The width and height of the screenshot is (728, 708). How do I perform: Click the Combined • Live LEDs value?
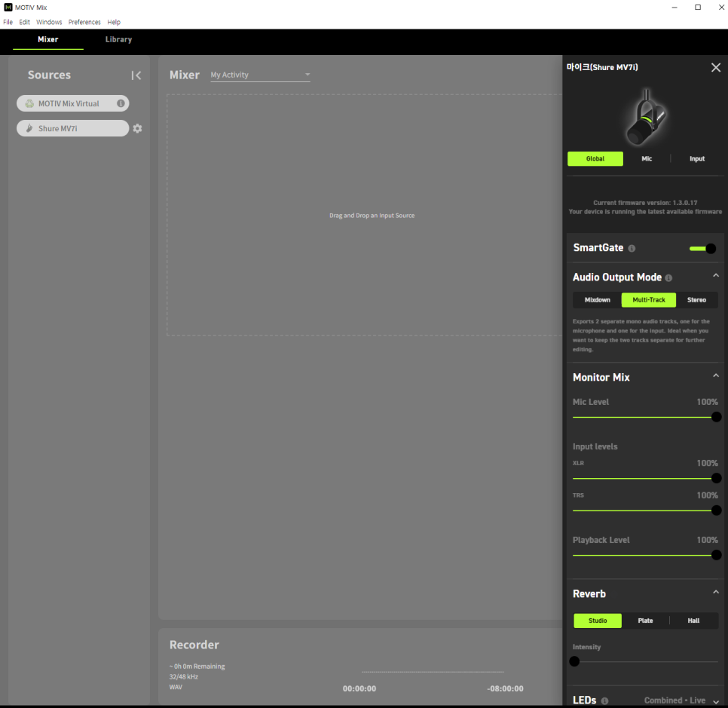coord(674,700)
